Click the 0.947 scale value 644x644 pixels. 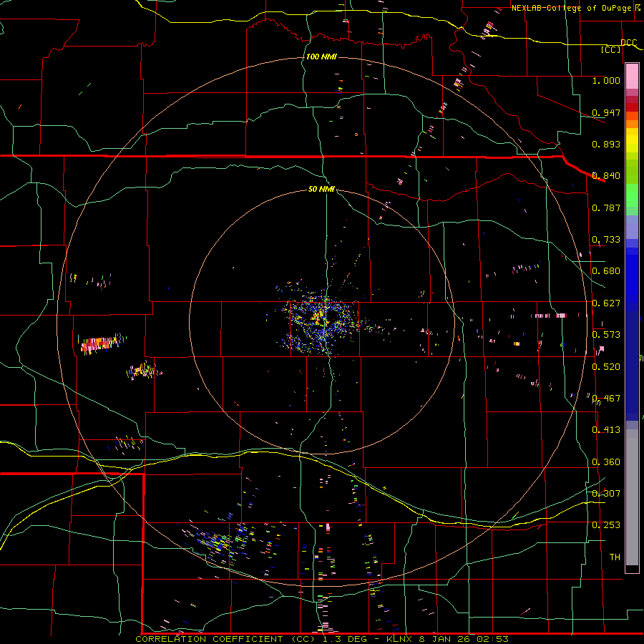click(x=606, y=112)
